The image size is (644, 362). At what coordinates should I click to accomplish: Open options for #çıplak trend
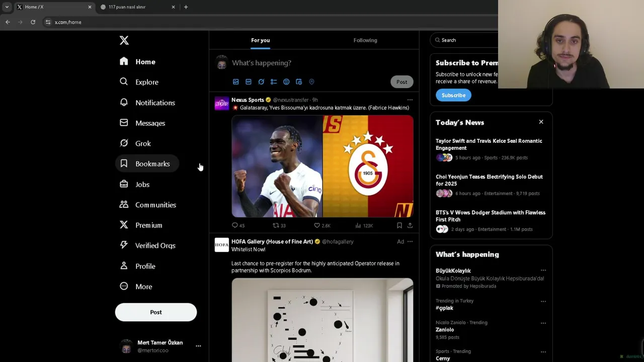pos(543,301)
